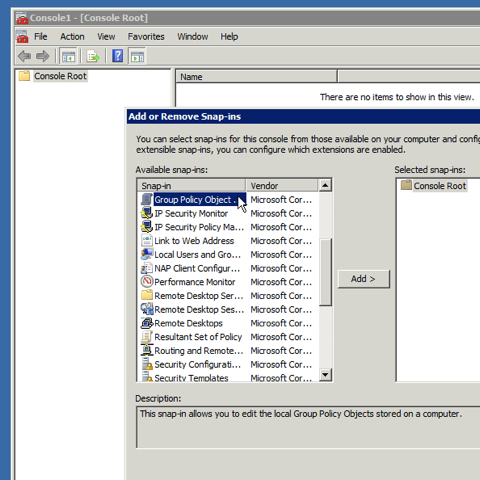Screen dimensions: 480x480
Task: Click the Local Users and Groups icon
Action: (146, 254)
